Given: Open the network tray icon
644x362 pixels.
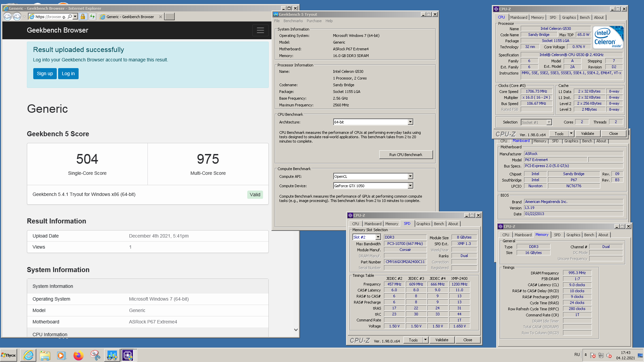Looking at the screenshot, I should click(601, 355).
